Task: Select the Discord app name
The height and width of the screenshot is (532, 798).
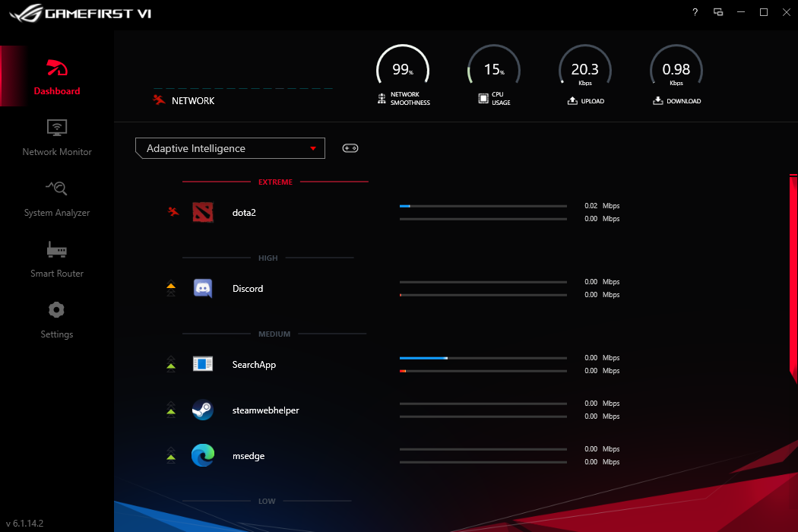Action: pyautogui.click(x=248, y=289)
